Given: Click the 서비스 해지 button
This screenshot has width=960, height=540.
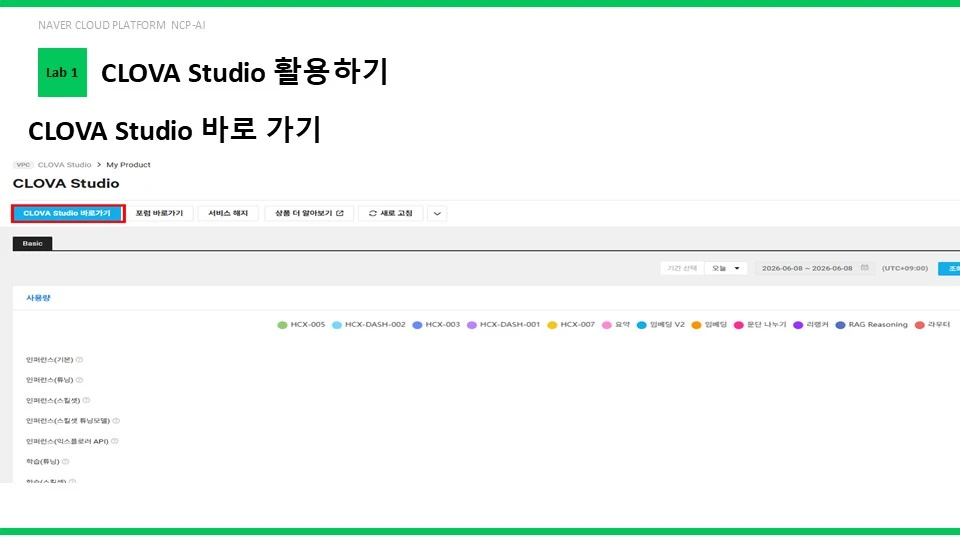Looking at the screenshot, I should [x=228, y=213].
